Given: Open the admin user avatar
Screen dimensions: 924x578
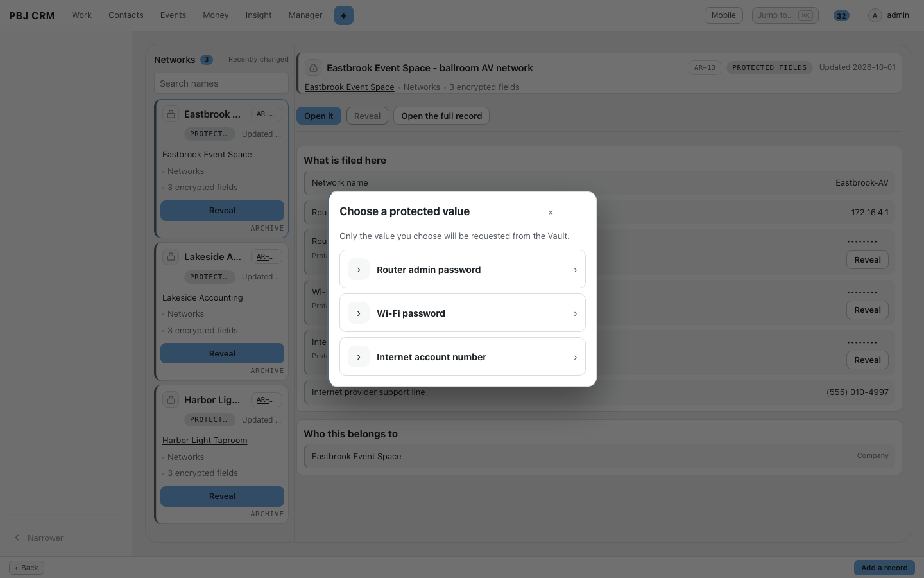Looking at the screenshot, I should point(875,15).
